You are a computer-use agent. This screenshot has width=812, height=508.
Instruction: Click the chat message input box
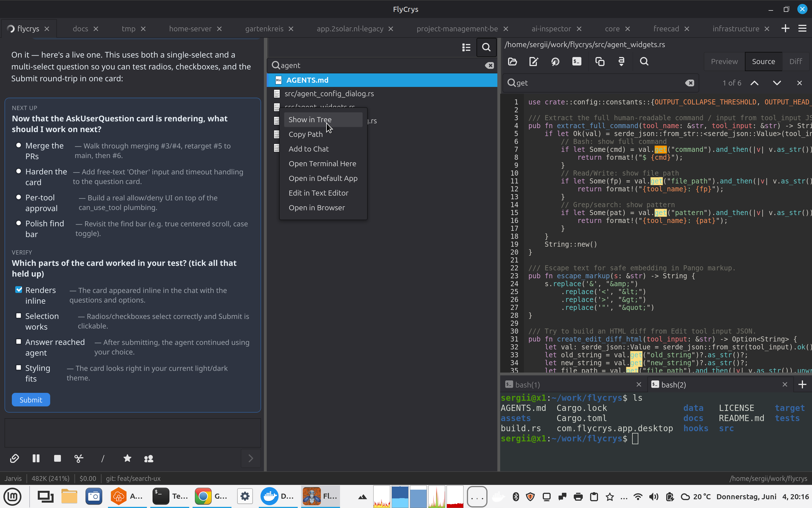point(133,433)
